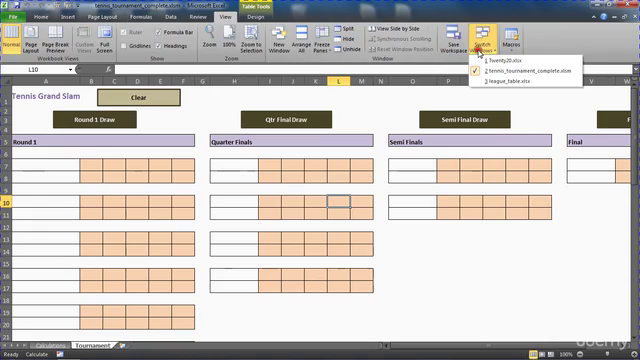This screenshot has height=360, width=640.
Task: Click Page Break Preview status bar icon
Action: click(551, 354)
